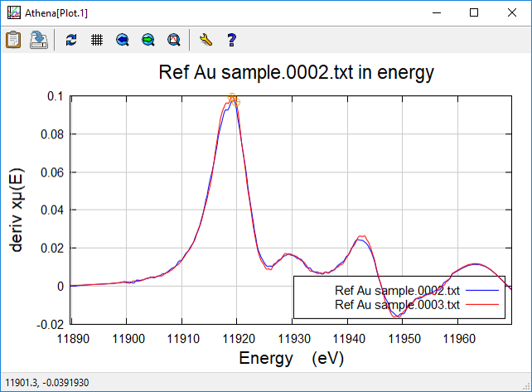Maximize the Athena plot window
Screen dimensions: 532x392
pos(474,13)
